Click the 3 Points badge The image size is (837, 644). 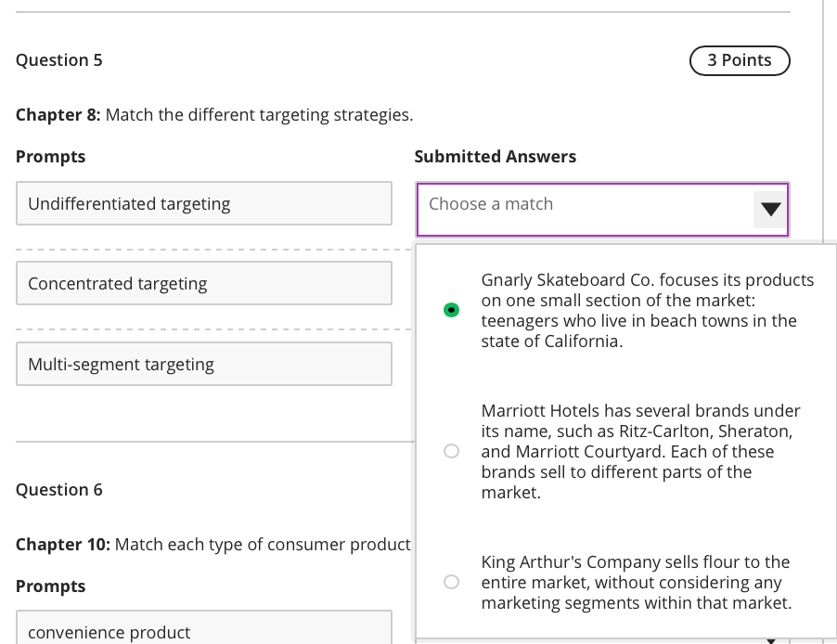click(x=740, y=60)
